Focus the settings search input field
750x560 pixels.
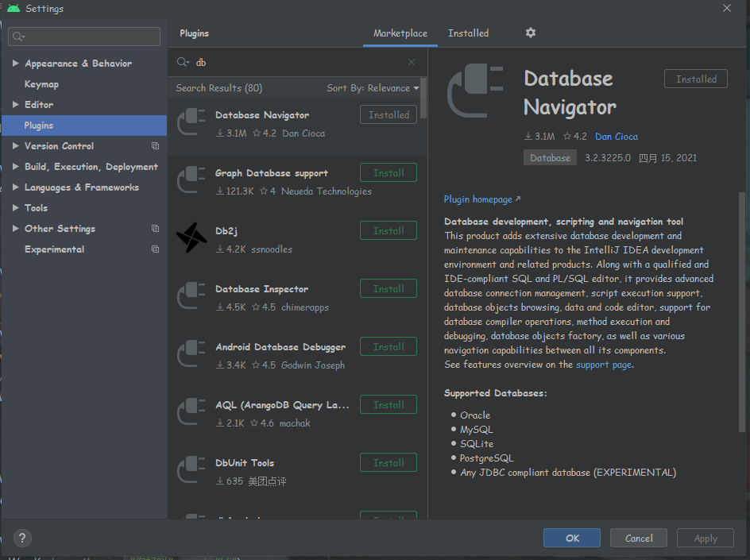(84, 37)
